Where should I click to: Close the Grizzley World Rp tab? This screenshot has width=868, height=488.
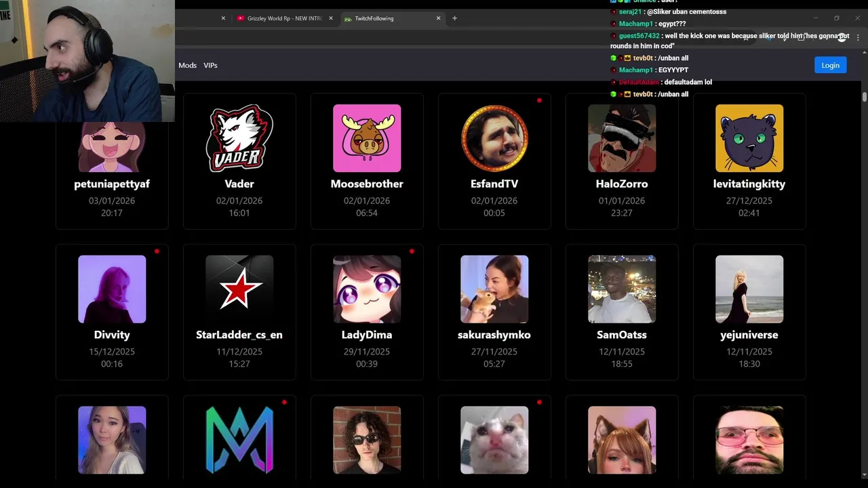331,18
